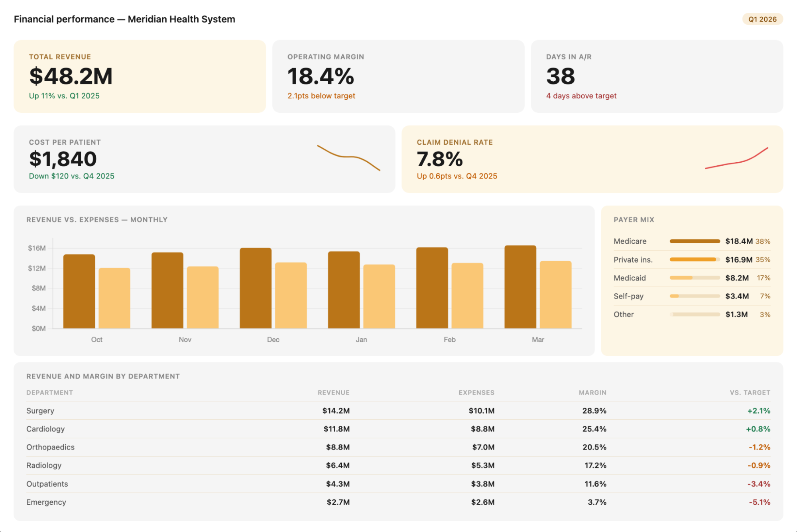
Task: Click Outpatients expenses $3.8M
Action: tap(483, 484)
